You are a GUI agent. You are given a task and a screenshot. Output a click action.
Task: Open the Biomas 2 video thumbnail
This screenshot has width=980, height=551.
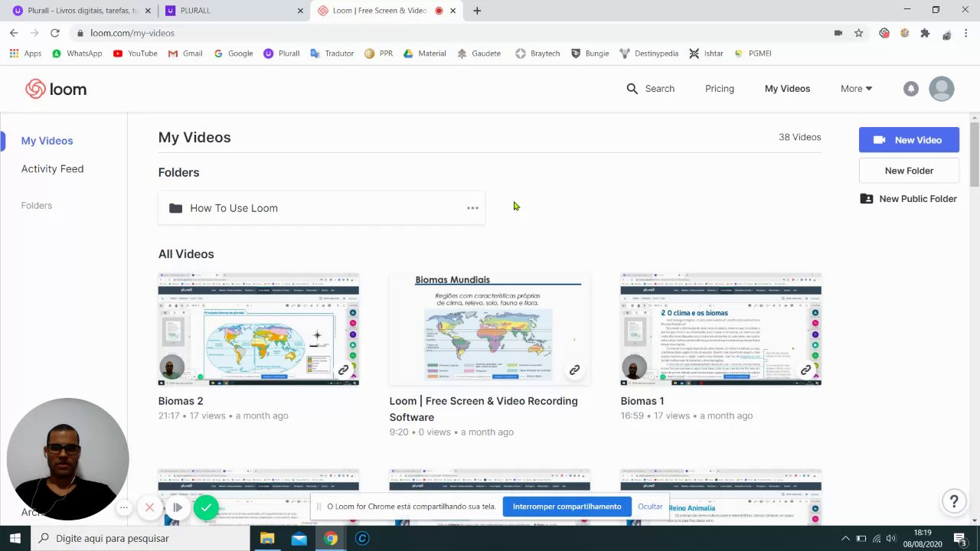(259, 329)
